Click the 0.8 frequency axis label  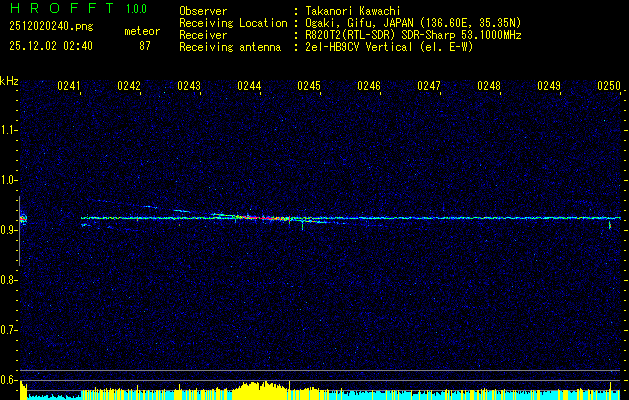(x=9, y=280)
